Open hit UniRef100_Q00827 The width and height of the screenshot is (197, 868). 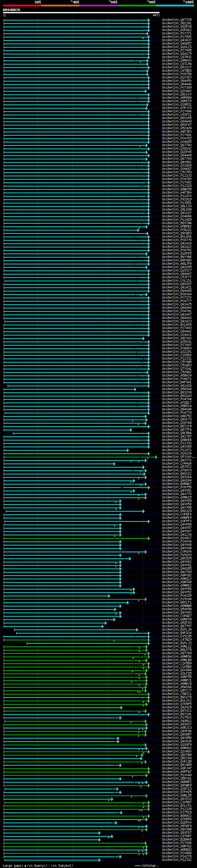tap(177, 538)
